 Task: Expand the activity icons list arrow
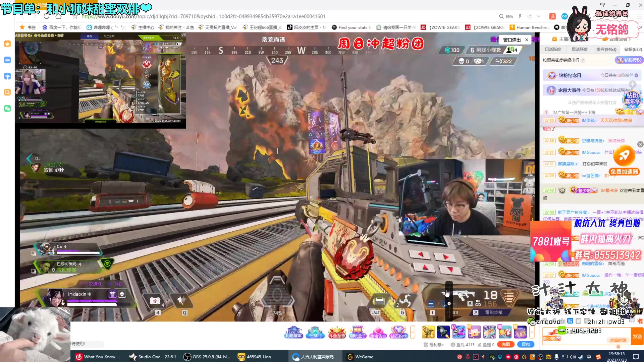413,332
